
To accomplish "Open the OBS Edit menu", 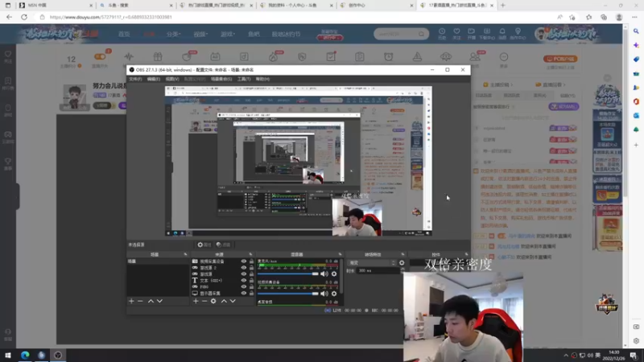I will tap(153, 79).
